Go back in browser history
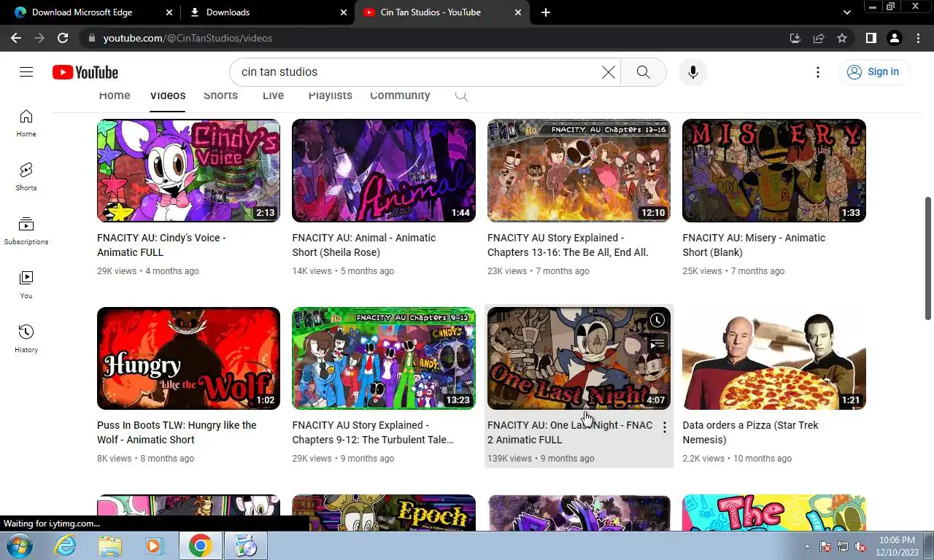Screen dimensions: 934x560 pyautogui.click(x=16, y=38)
